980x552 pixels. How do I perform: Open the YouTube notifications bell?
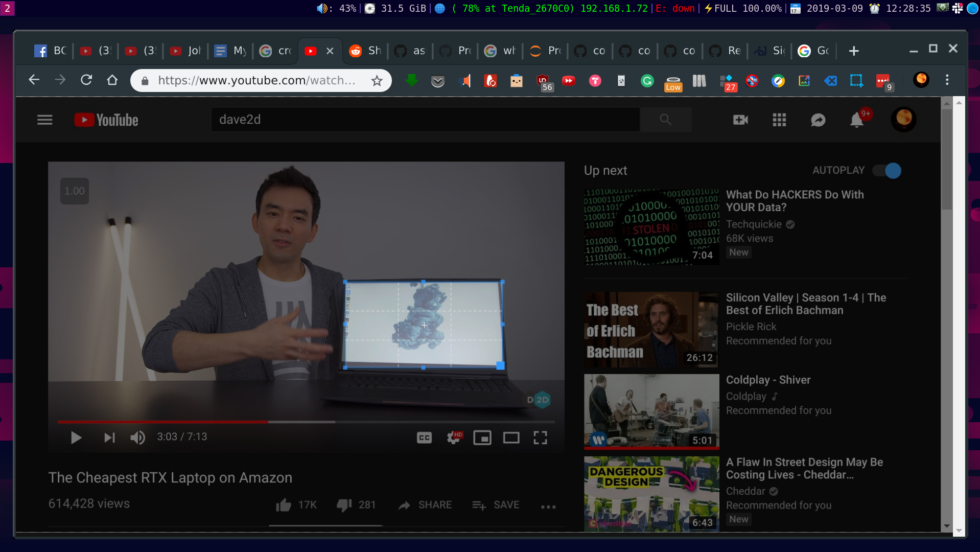[x=857, y=120]
